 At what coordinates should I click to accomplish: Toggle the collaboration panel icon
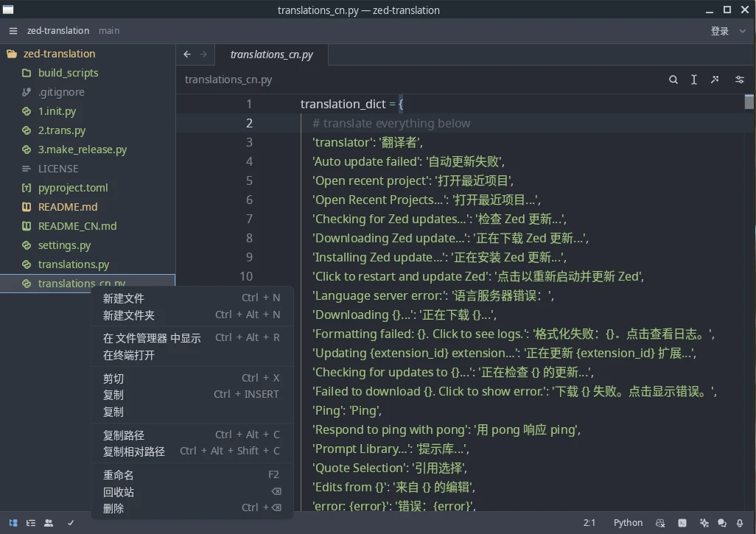tap(49, 523)
